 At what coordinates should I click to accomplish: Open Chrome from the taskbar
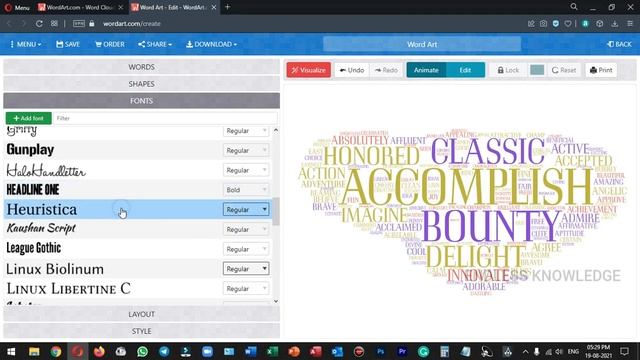click(x=56, y=351)
